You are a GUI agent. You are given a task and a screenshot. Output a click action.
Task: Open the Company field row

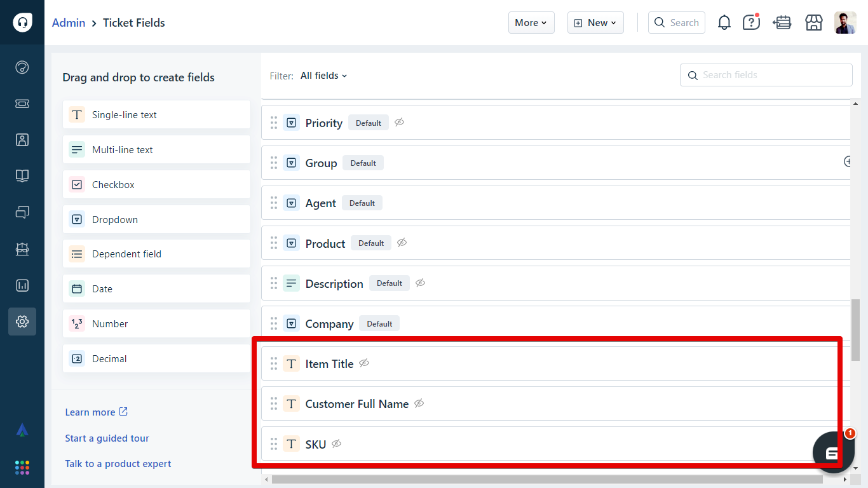[x=556, y=323]
